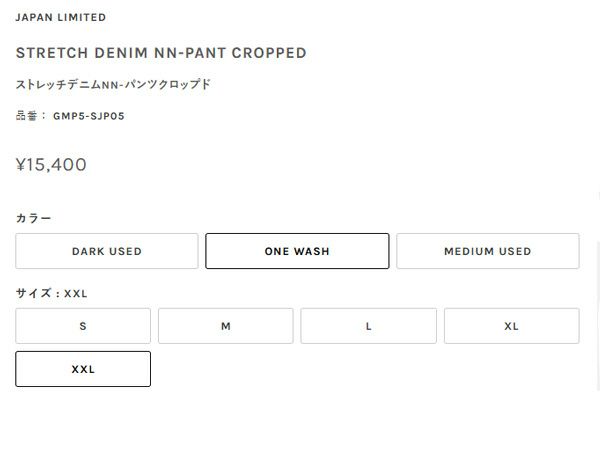This screenshot has height=450, width=600.
Task: Click the Japanese product name ストレッチデニムNN-パンツクロップド
Action: tap(113, 85)
